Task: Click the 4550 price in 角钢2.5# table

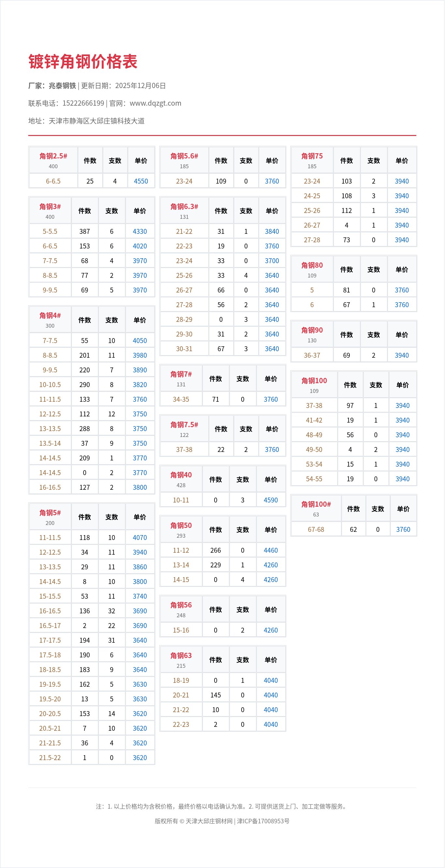Action: (x=141, y=181)
